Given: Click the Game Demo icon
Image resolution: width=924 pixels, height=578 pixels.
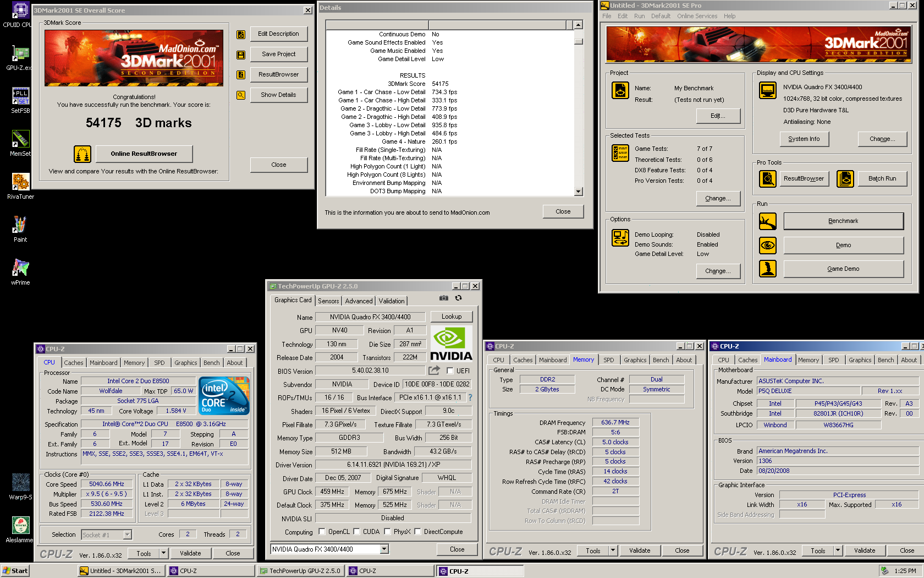Looking at the screenshot, I should (x=768, y=269).
